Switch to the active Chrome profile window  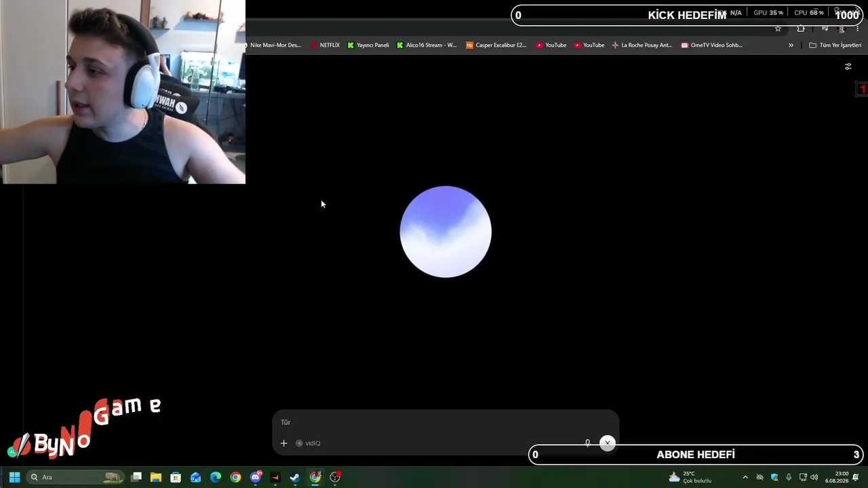pos(315,477)
